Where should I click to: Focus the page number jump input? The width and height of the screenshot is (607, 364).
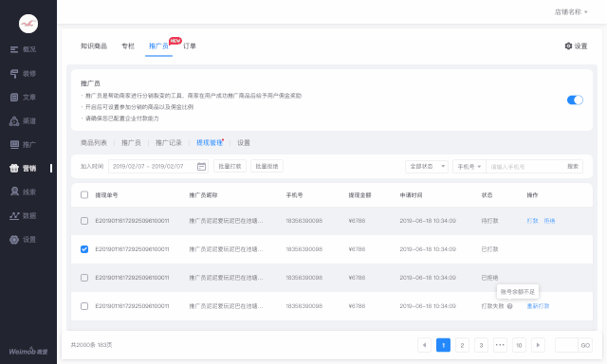[x=566, y=345]
